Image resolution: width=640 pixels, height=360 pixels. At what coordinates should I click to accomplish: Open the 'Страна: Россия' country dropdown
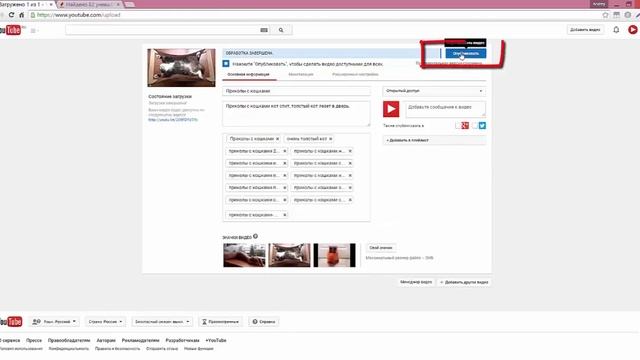(105, 322)
